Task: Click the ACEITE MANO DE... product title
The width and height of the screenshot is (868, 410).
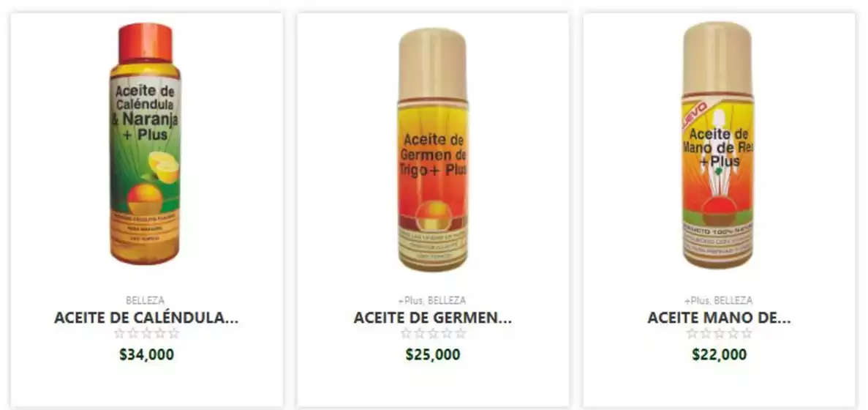Action: click(719, 318)
